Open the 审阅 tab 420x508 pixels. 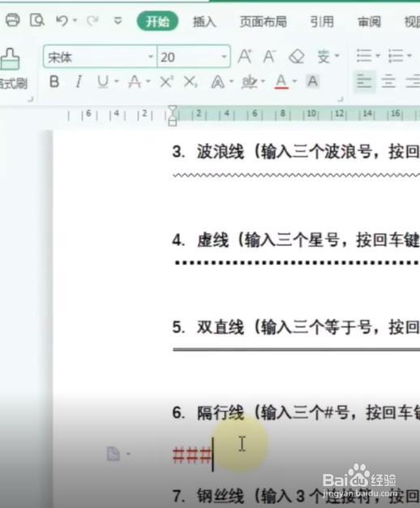coord(369,22)
